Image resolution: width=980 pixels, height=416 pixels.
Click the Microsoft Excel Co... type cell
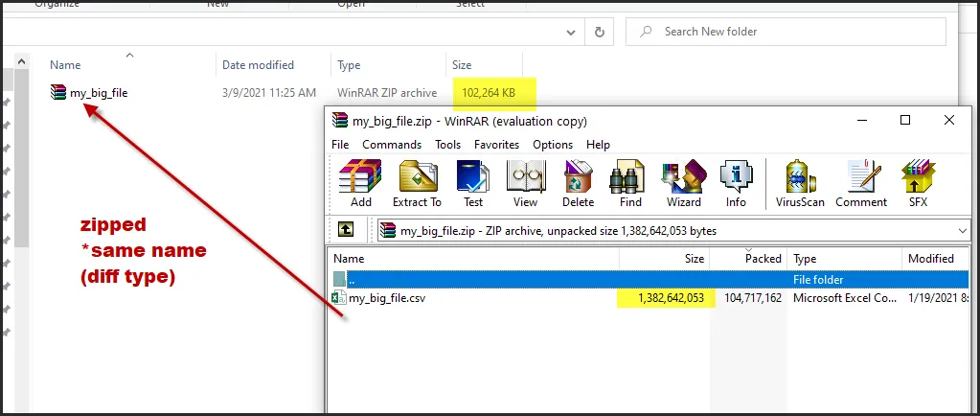click(845, 298)
